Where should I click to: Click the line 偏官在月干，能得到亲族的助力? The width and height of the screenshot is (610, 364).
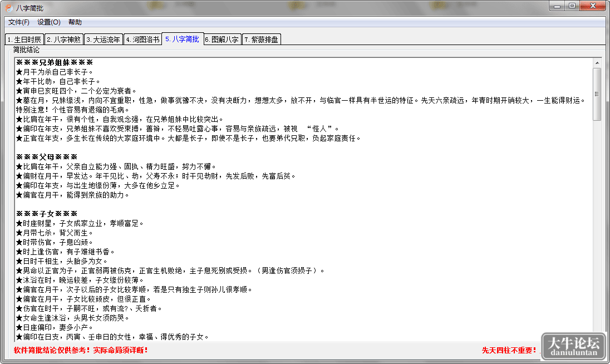pyautogui.click(x=72, y=195)
